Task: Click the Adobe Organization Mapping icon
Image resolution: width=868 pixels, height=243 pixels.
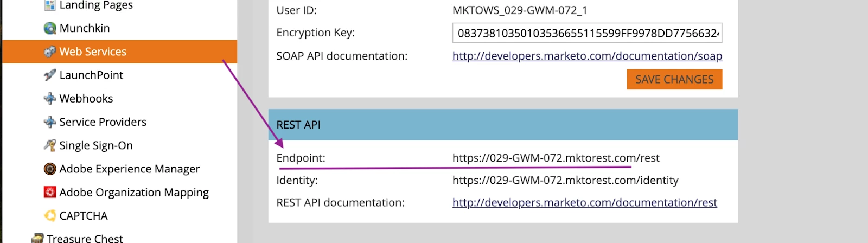Action: click(x=50, y=193)
